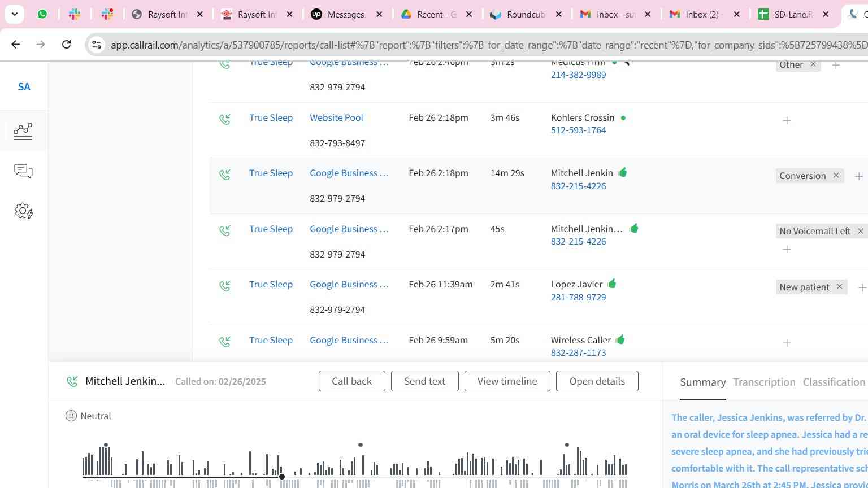Switch to Messages browser tab

(x=346, y=14)
